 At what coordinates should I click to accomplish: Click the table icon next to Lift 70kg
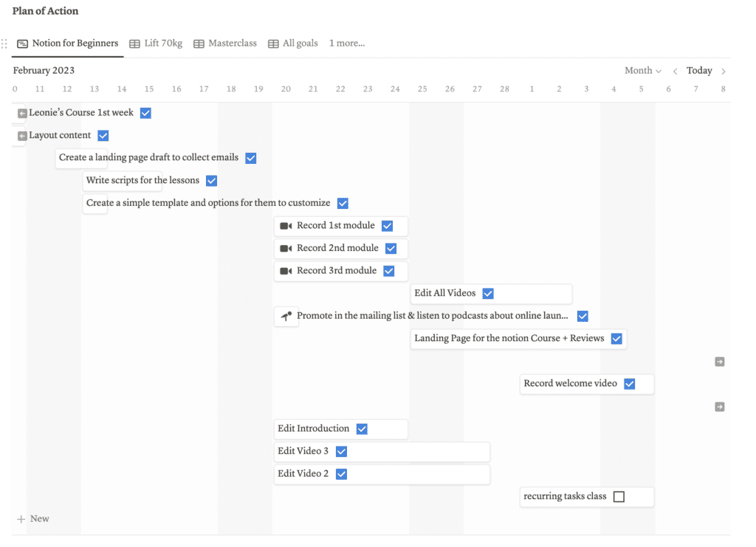point(134,44)
